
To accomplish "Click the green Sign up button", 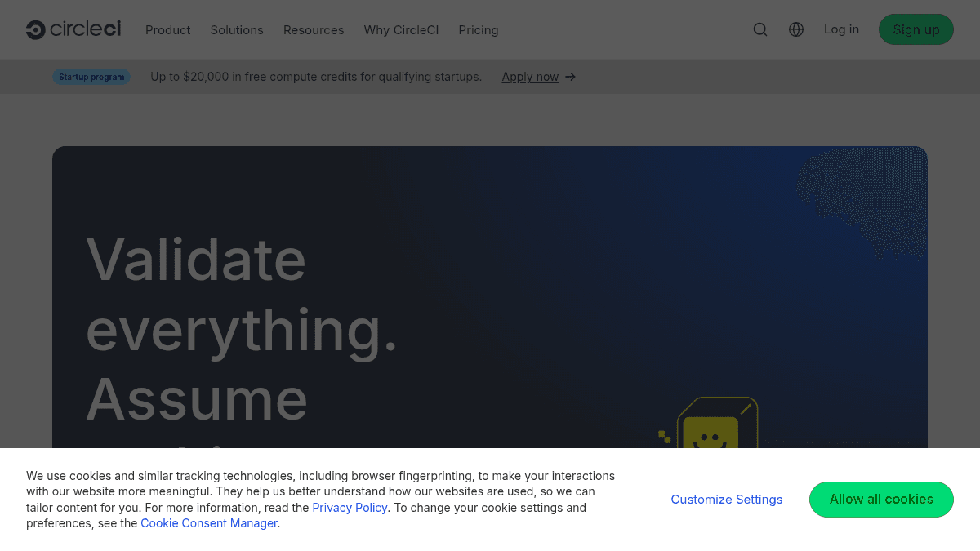I will pos(916,29).
